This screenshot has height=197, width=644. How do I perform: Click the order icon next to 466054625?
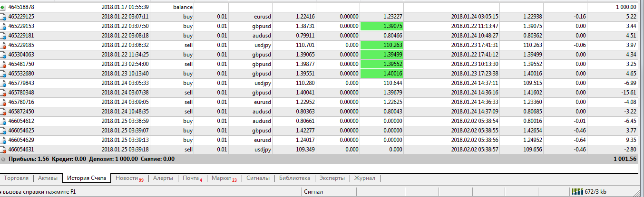(3, 131)
